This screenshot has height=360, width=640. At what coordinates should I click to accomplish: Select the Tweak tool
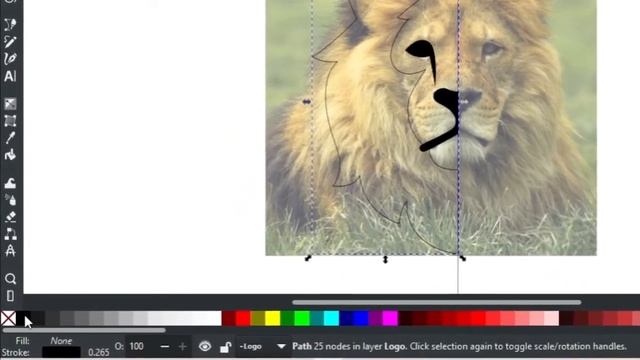tap(10, 183)
